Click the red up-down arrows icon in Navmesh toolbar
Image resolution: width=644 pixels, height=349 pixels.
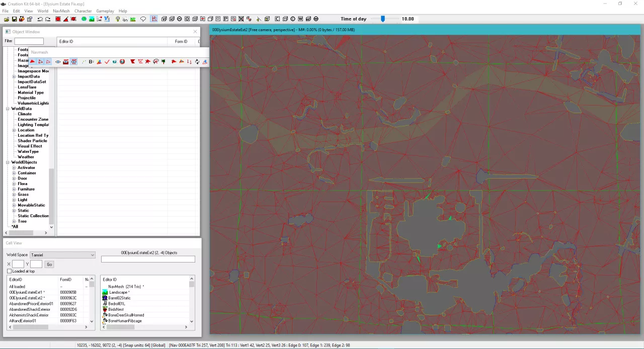189,61
